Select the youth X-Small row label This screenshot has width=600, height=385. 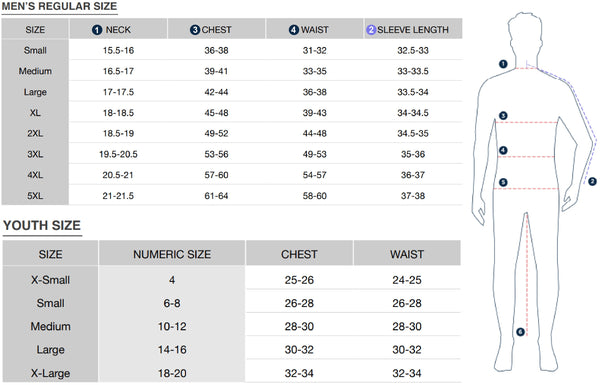click(51, 280)
